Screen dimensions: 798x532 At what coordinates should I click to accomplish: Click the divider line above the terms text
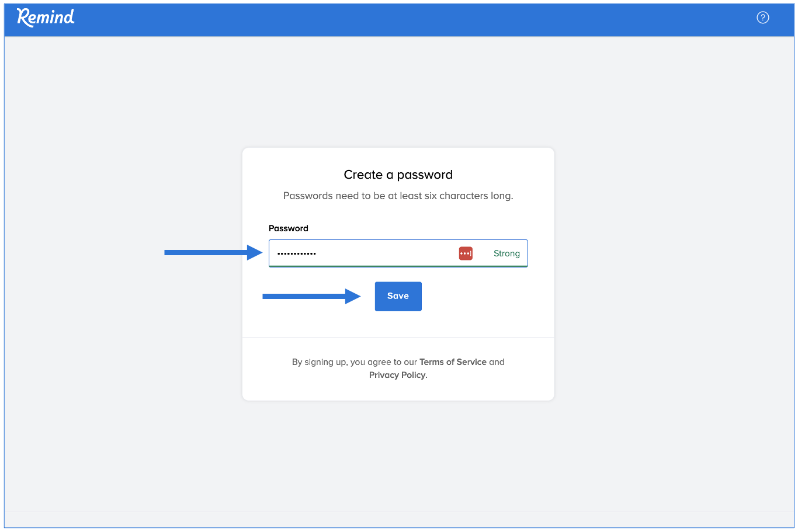398,338
